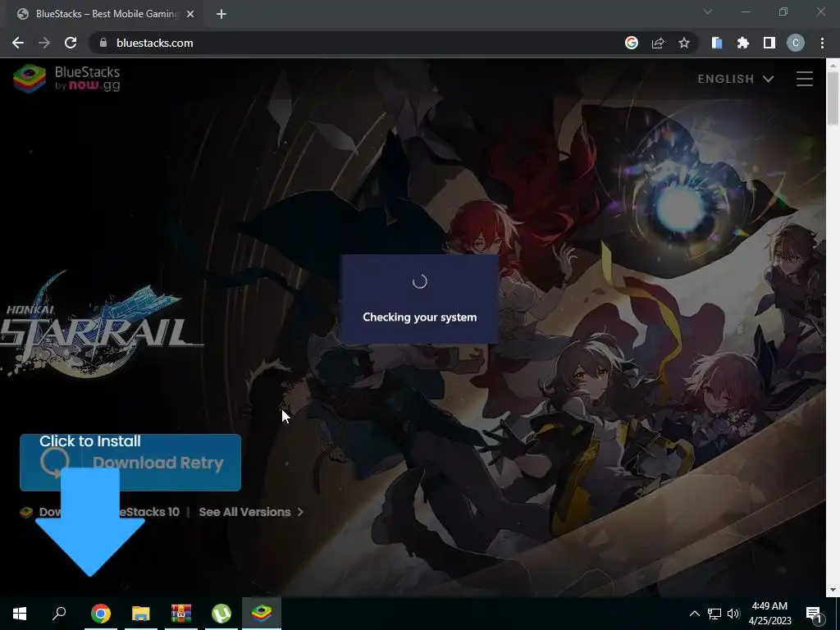Restore down the Chrome window
The image size is (840, 630).
(783, 11)
